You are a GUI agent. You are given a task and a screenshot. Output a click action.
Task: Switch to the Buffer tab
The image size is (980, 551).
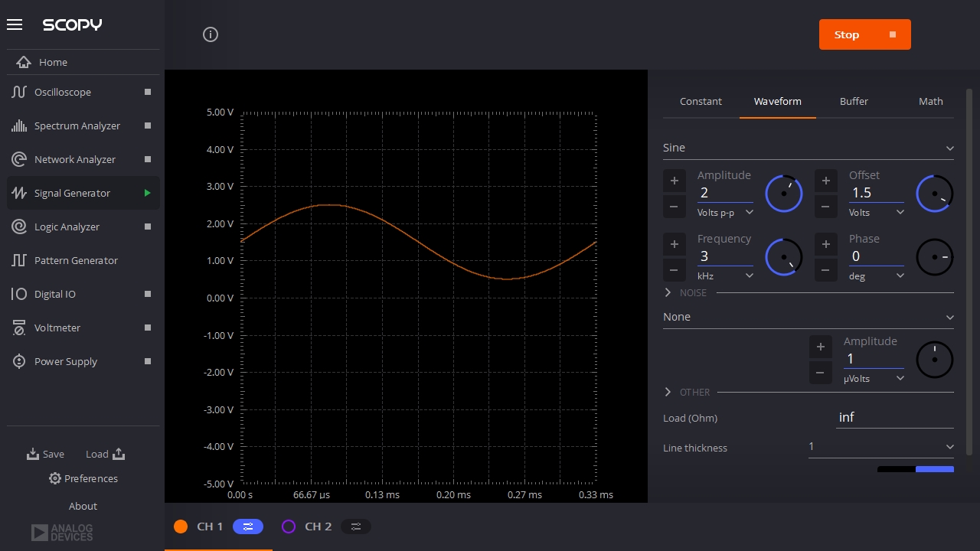pos(854,101)
